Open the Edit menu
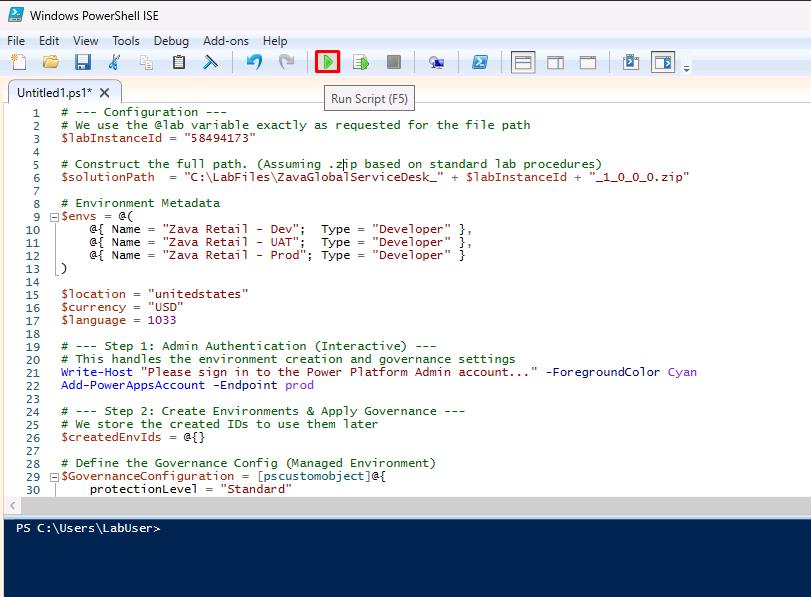 [49, 41]
